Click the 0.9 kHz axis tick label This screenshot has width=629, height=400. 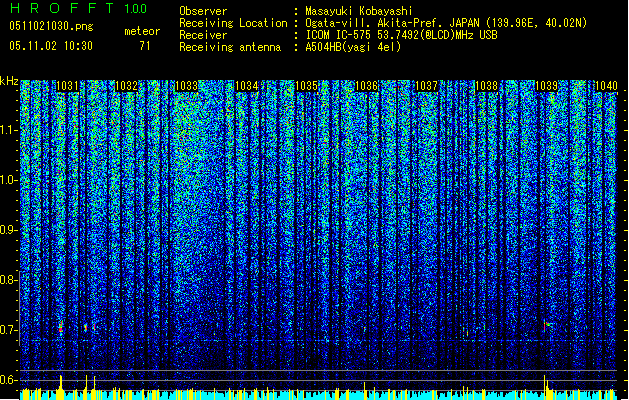tap(8, 230)
